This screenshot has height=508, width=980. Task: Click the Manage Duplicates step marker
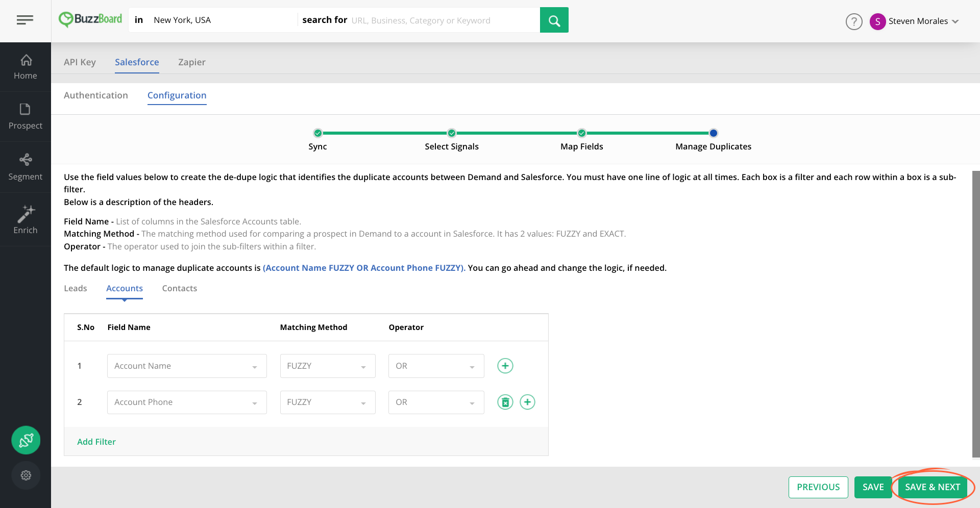[x=714, y=133]
